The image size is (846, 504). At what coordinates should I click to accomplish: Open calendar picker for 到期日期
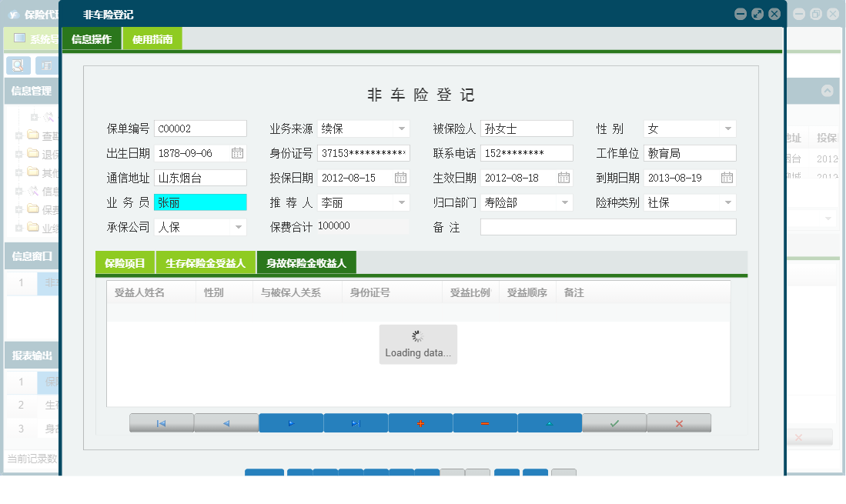pyautogui.click(x=727, y=178)
